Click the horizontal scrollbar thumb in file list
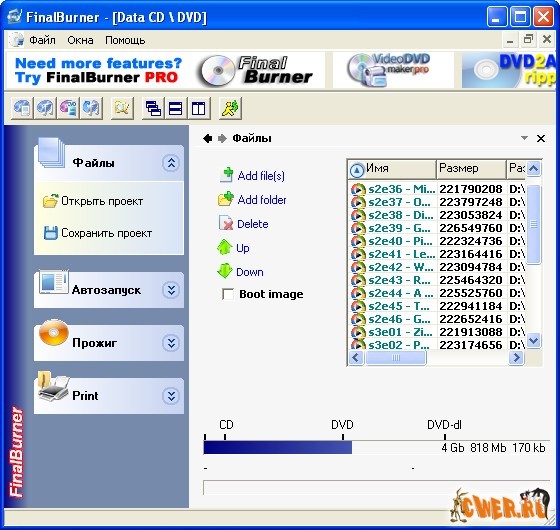 coord(396,357)
